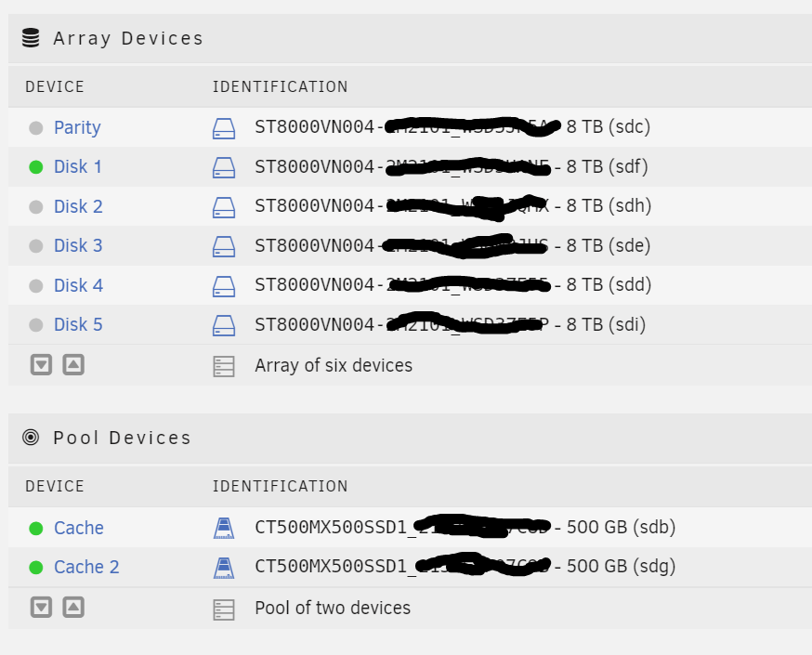Image resolution: width=812 pixels, height=655 pixels.
Task: Click the Pool of two devices icon
Action: click(224, 609)
